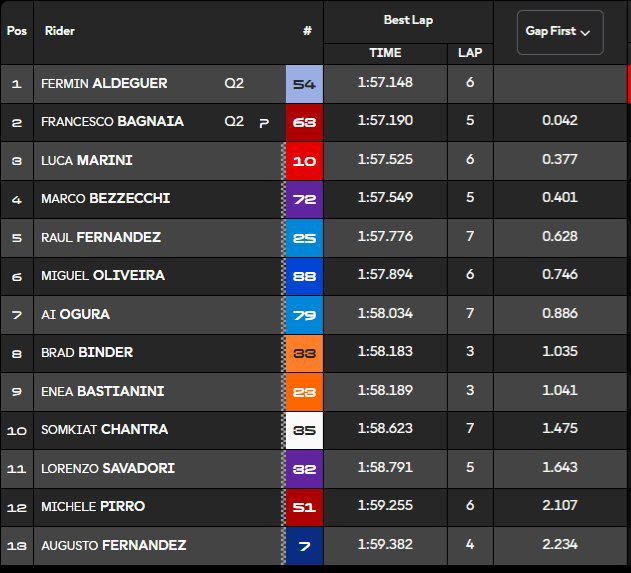Click Francesco Bagnaia's number 63 badge
The height and width of the screenshot is (573, 631).
(304, 122)
